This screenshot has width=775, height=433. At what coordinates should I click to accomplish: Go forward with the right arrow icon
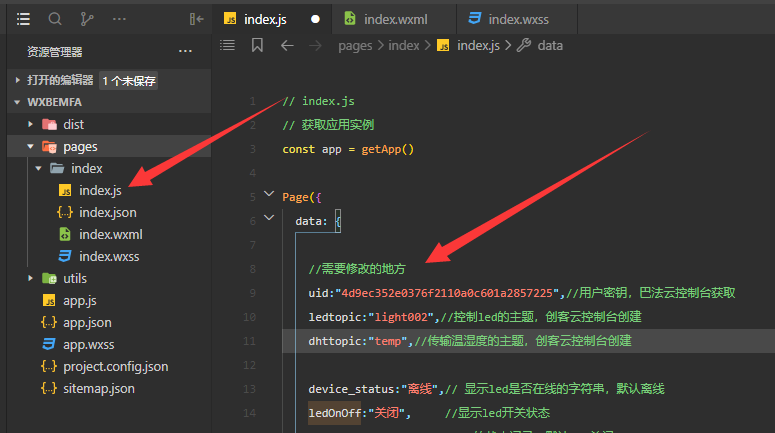pos(315,46)
